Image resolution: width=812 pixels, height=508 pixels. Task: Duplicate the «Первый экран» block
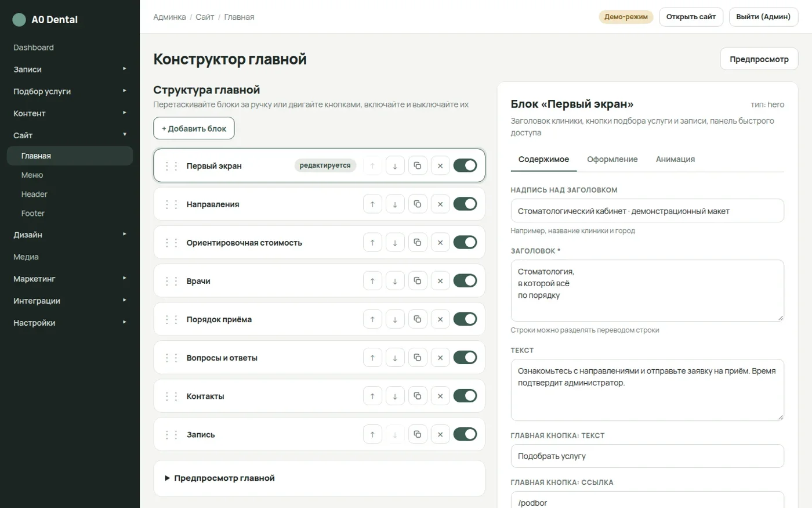point(418,166)
